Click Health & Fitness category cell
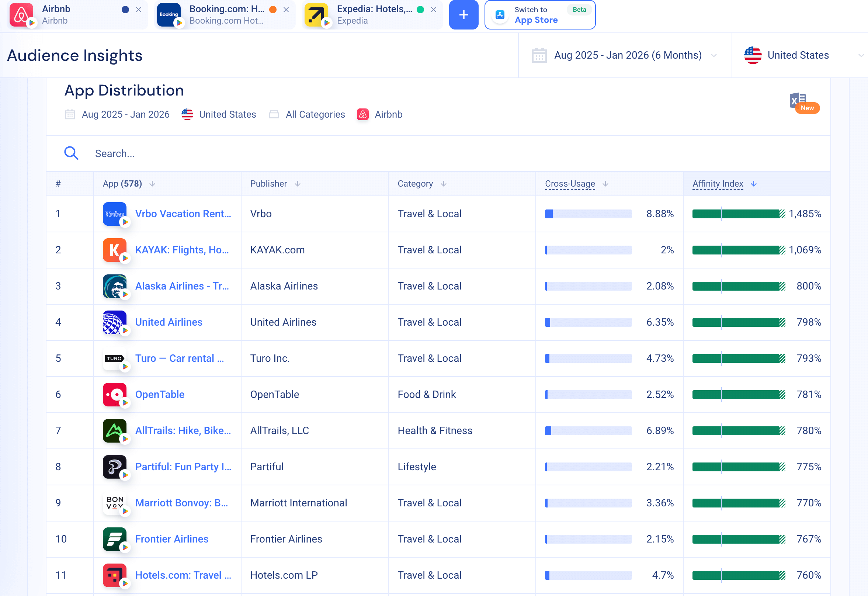Image resolution: width=868 pixels, height=596 pixels. (435, 431)
